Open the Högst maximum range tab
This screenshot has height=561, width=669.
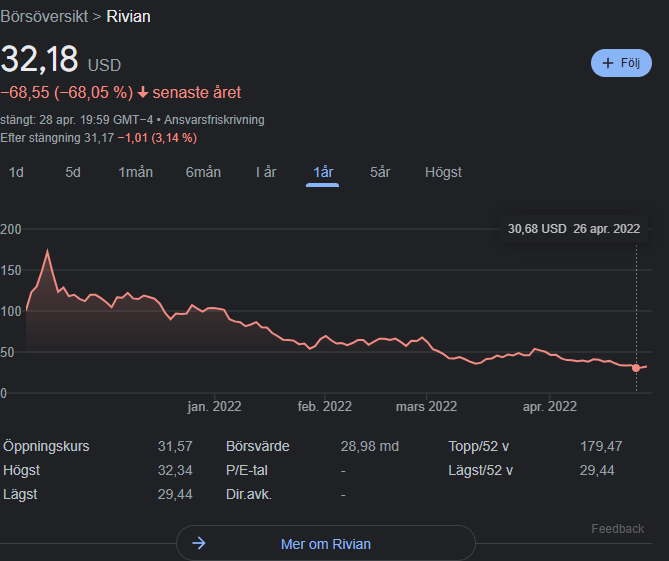coord(443,172)
